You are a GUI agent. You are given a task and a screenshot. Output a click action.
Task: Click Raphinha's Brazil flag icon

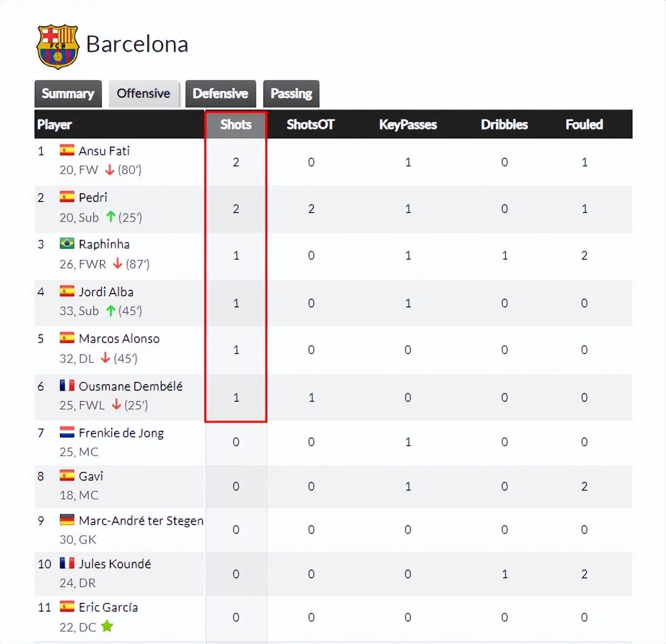[x=67, y=244]
